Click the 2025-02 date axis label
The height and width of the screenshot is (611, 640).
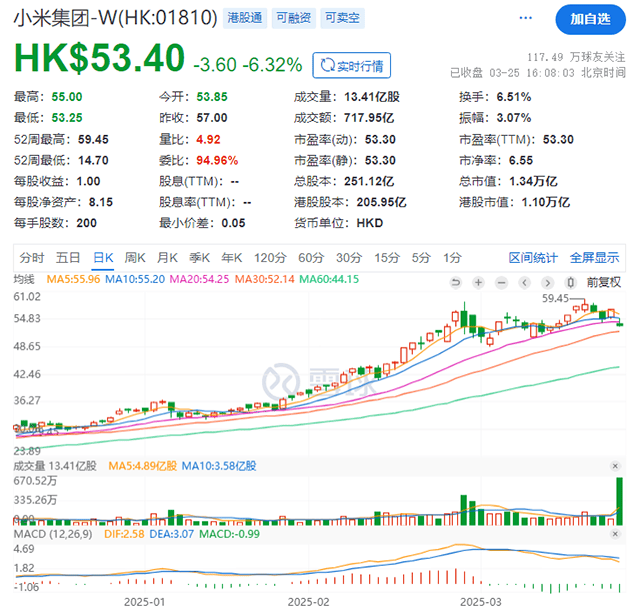[308, 602]
